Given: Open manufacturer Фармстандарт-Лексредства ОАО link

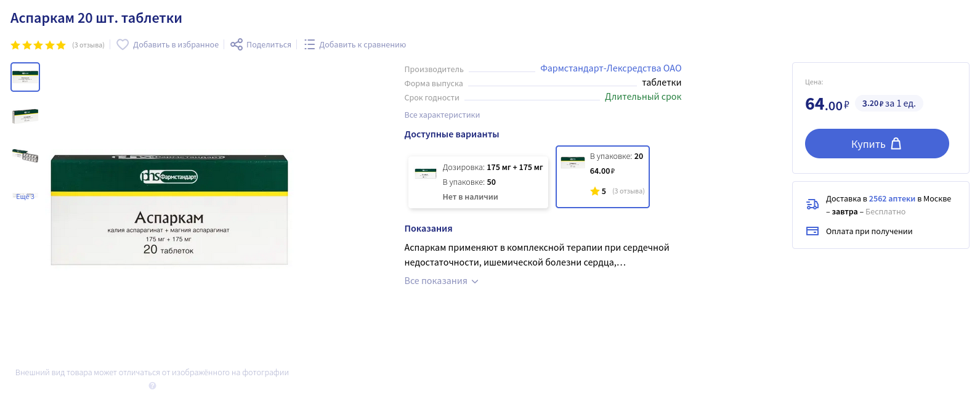Looking at the screenshot, I should click(610, 68).
